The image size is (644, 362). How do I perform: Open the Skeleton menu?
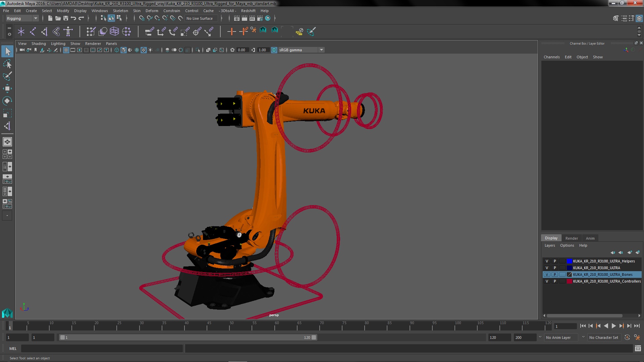tap(120, 11)
